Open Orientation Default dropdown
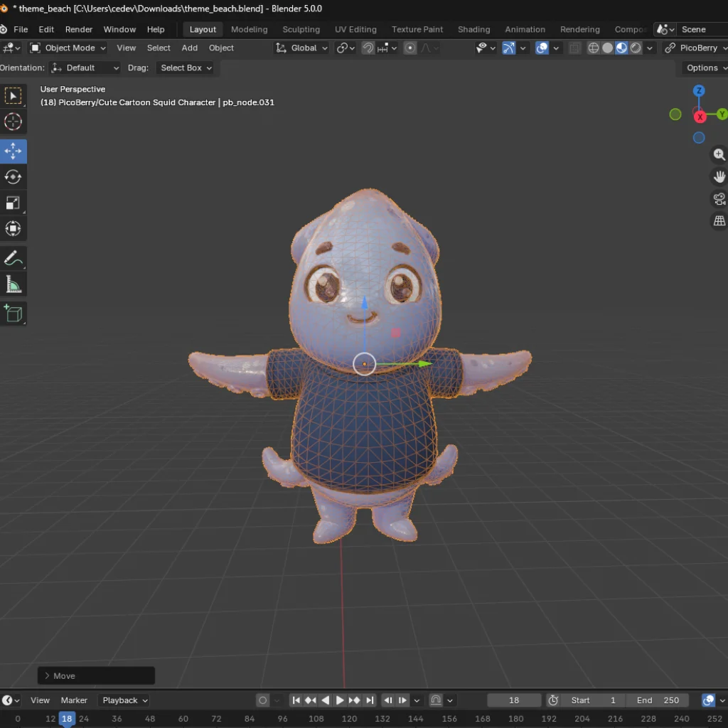The height and width of the screenshot is (728, 728). 85,68
